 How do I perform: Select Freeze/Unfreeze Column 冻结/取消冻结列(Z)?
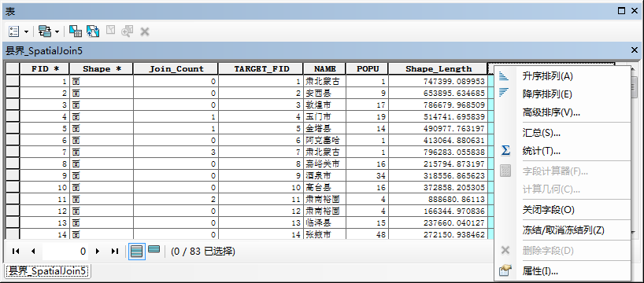tap(563, 230)
